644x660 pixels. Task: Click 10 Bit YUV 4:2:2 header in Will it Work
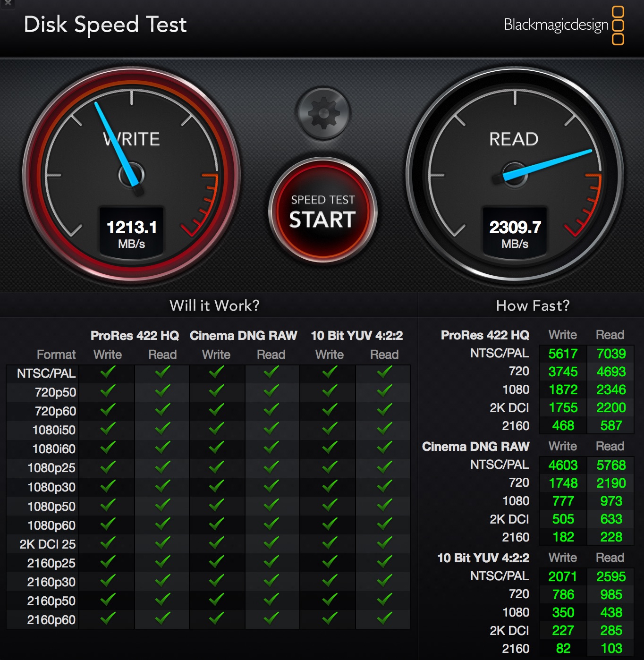356,336
